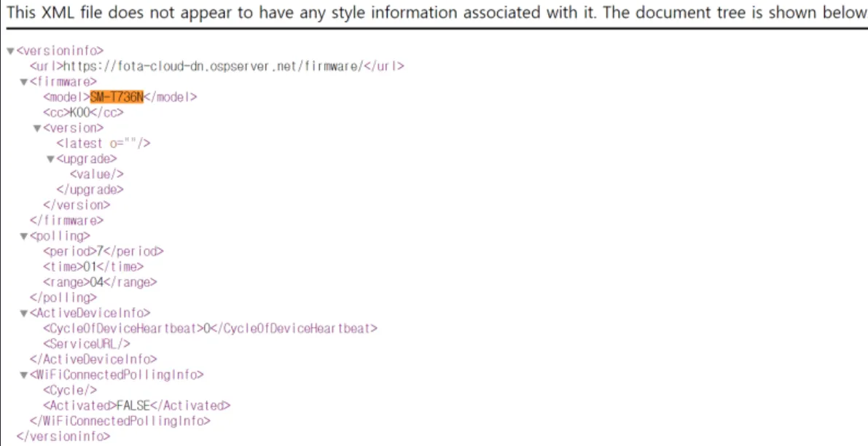Collapse the WiFiConnectedPollingInfo node triangle
The height and width of the screenshot is (446, 868).
pyautogui.click(x=24, y=375)
